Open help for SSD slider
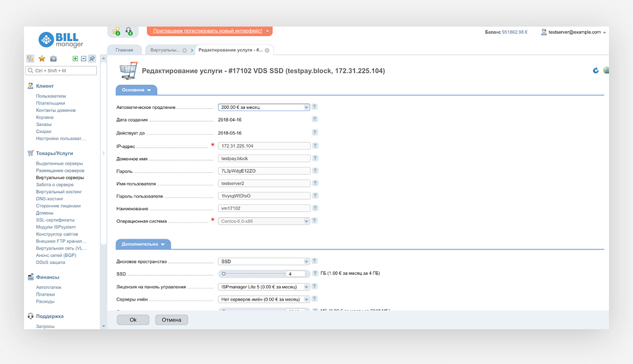 (315, 273)
